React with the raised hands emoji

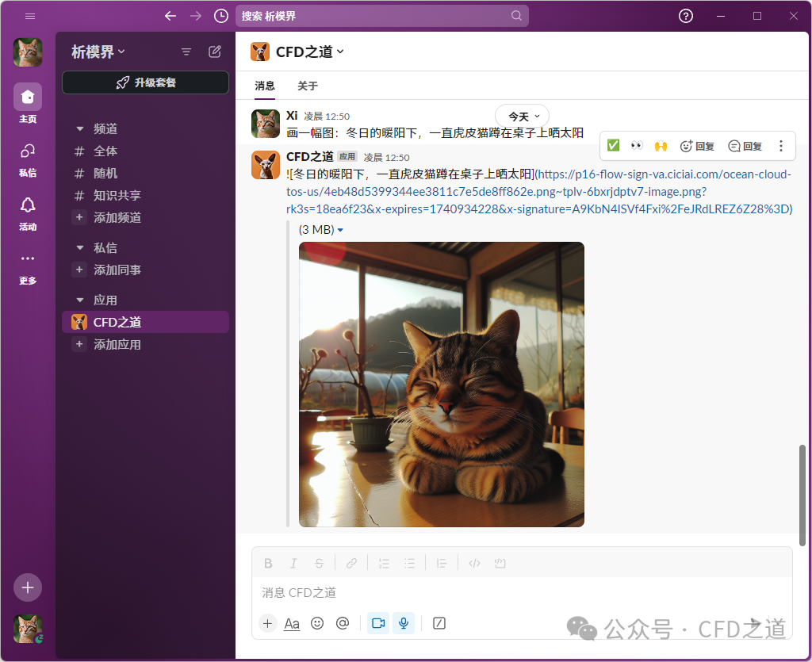coord(661,145)
